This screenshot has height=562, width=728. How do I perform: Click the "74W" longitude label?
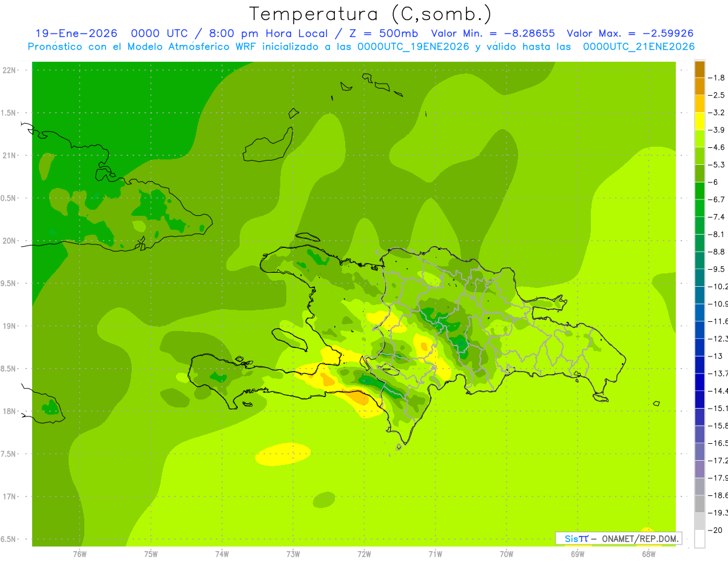click(x=222, y=554)
